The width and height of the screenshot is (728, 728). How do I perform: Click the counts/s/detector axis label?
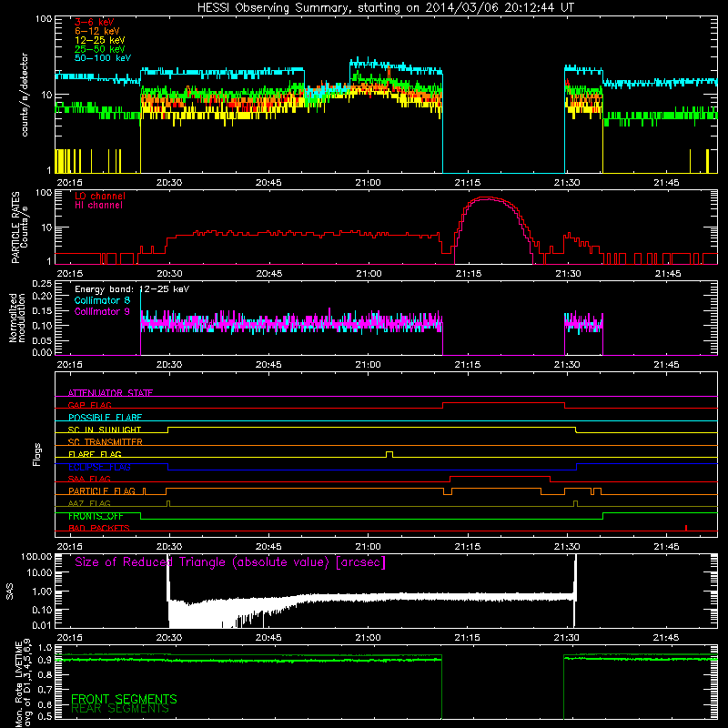click(25, 95)
